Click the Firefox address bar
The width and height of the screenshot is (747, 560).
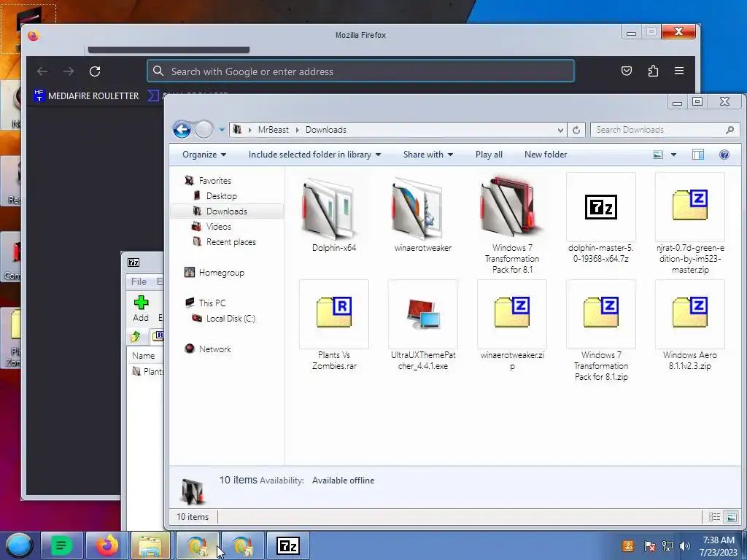coord(360,71)
